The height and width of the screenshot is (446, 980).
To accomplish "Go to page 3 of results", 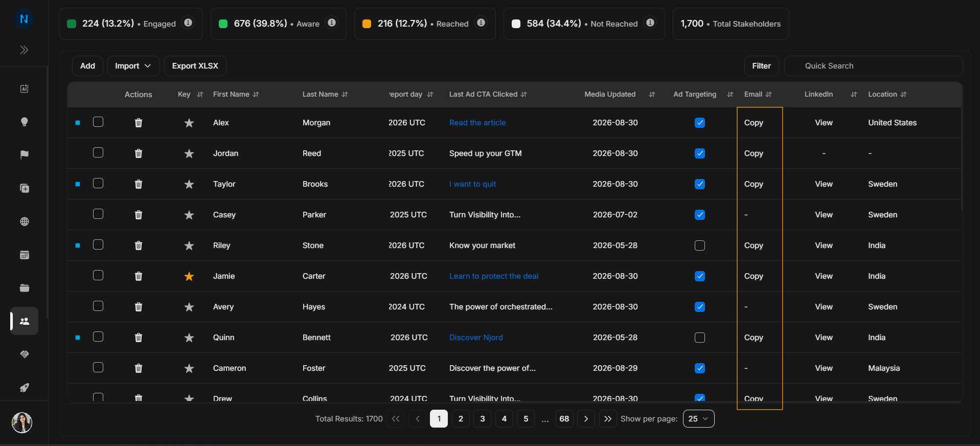I will coord(483,418).
